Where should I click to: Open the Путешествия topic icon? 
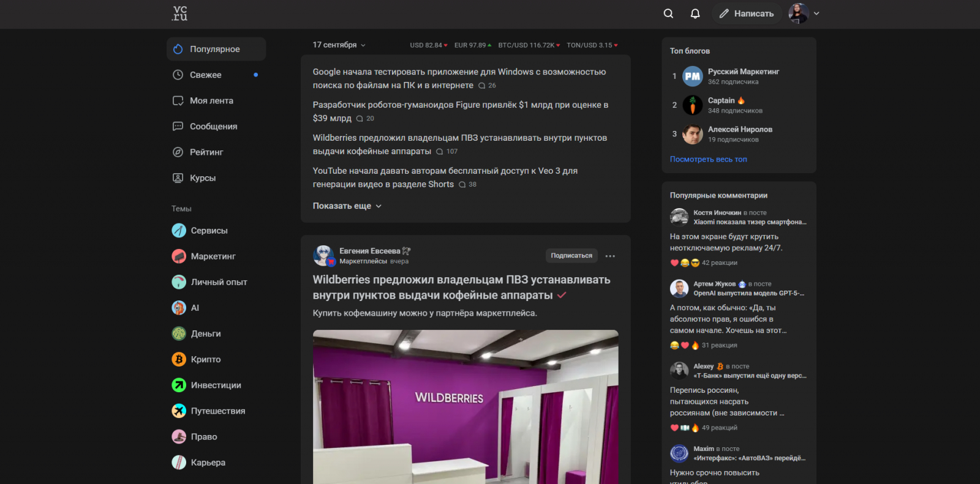179,411
